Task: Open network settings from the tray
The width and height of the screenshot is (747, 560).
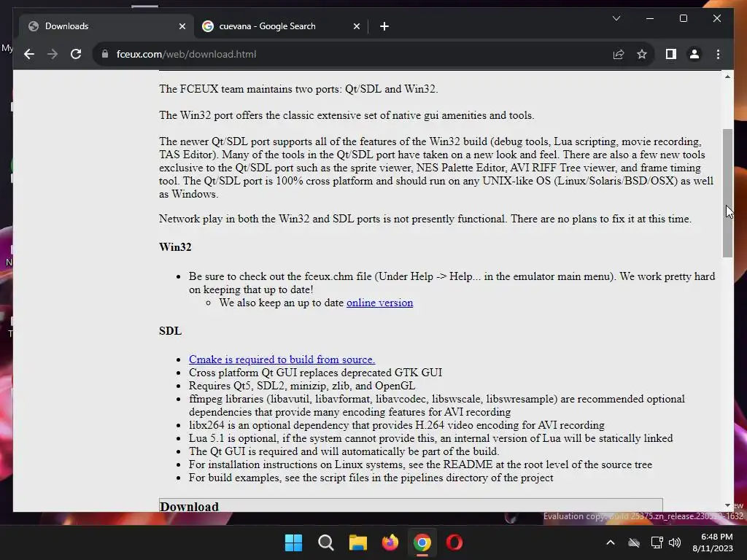Action: pos(657,542)
